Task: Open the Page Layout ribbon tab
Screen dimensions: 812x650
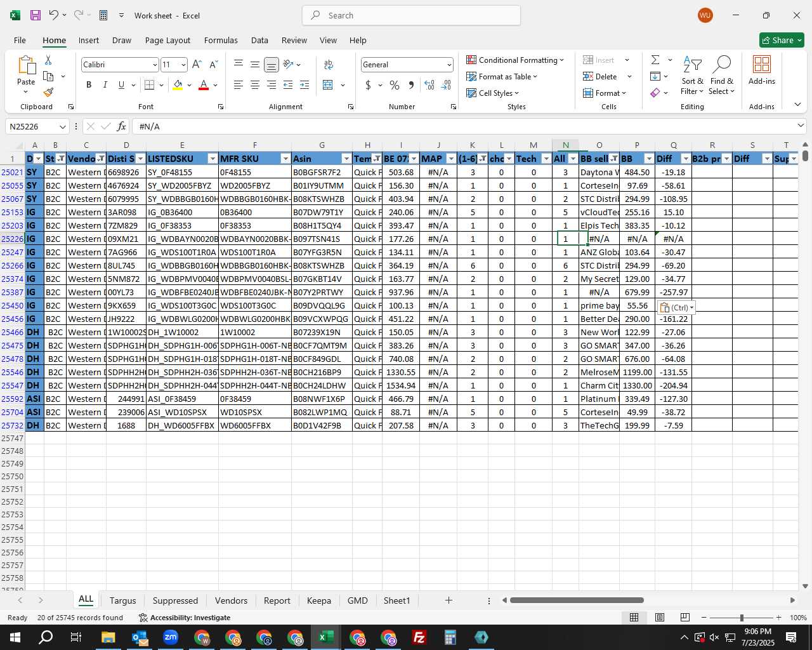Action: tap(167, 40)
